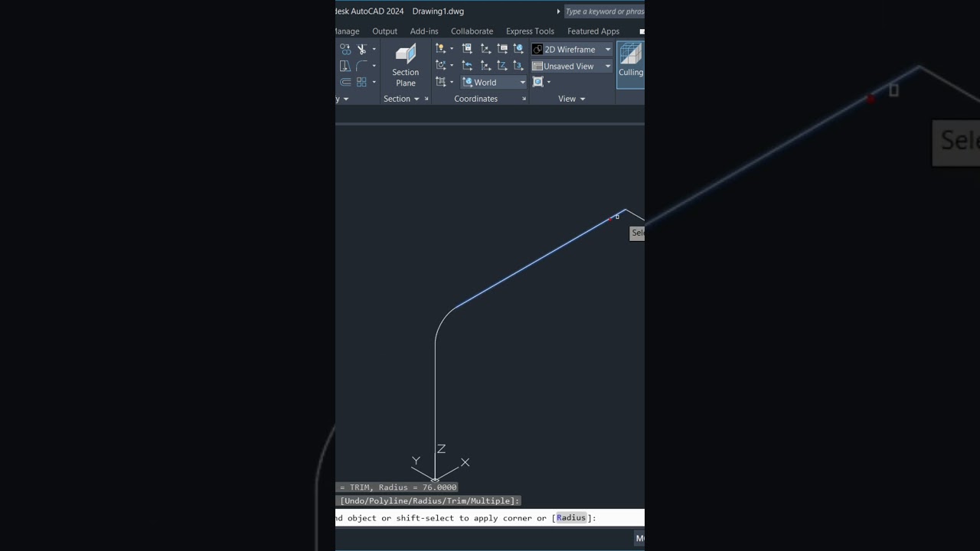The height and width of the screenshot is (551, 980).
Task: Expand the View panel title
Action: (572, 99)
